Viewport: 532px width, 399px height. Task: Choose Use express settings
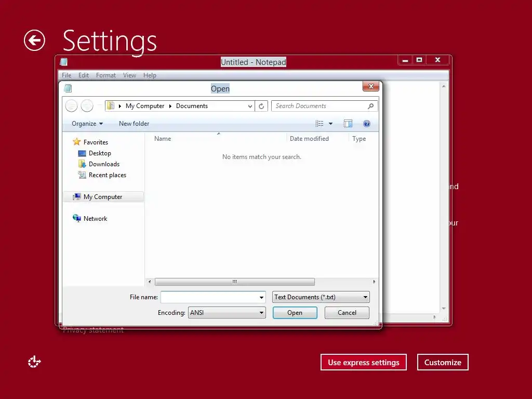[x=363, y=362]
